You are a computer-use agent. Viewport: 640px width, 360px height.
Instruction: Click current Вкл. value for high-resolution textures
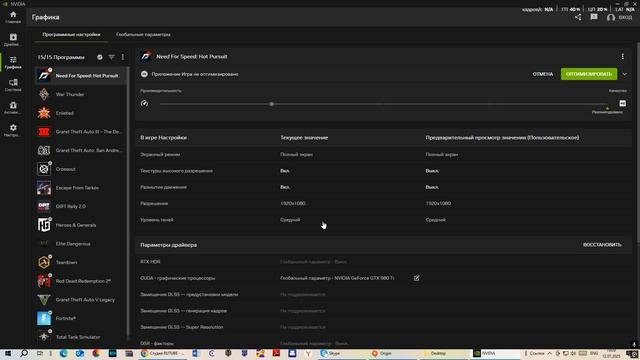click(x=285, y=171)
